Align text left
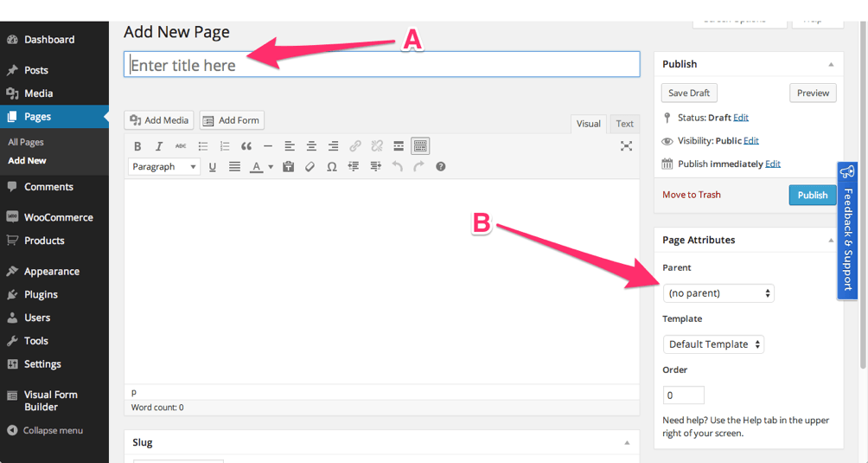 [x=290, y=146]
